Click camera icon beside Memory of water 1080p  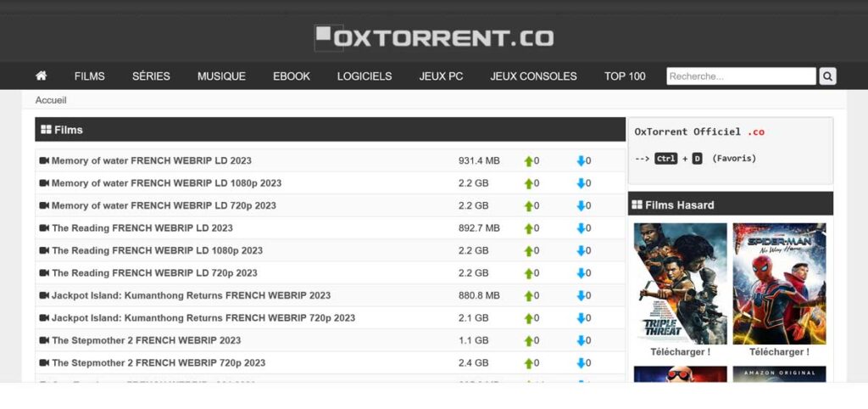(x=44, y=183)
